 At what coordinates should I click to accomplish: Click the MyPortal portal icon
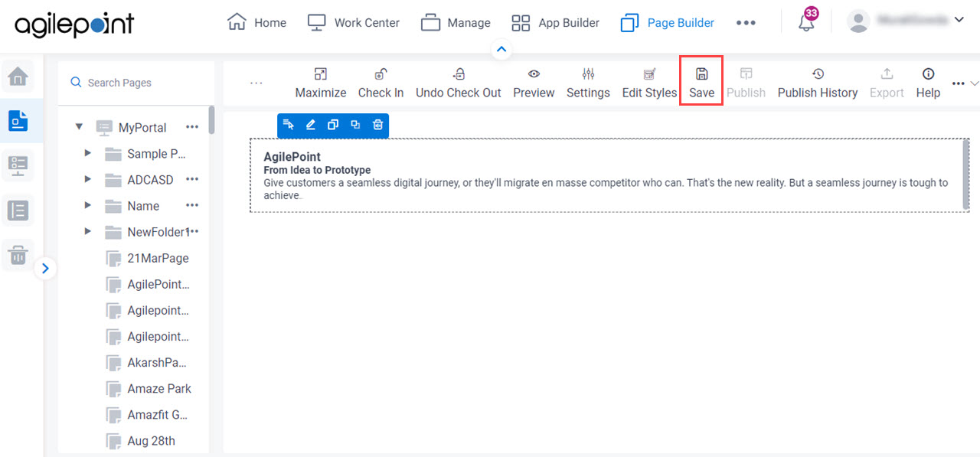[x=104, y=127]
